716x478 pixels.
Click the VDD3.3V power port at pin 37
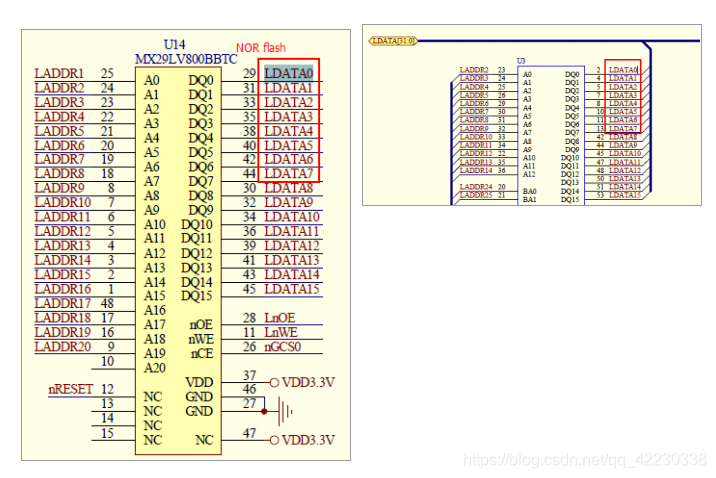tap(303, 383)
